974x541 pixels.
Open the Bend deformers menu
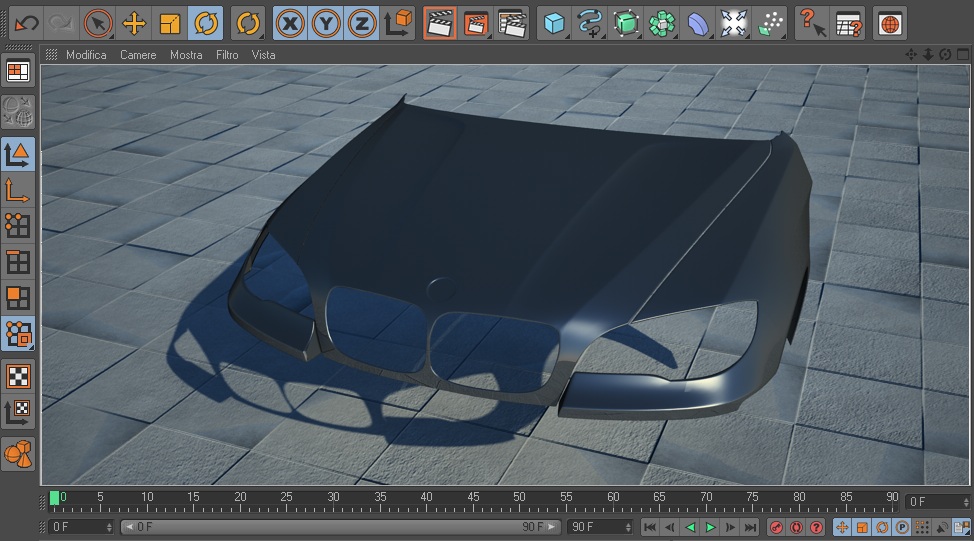pyautogui.click(x=698, y=24)
